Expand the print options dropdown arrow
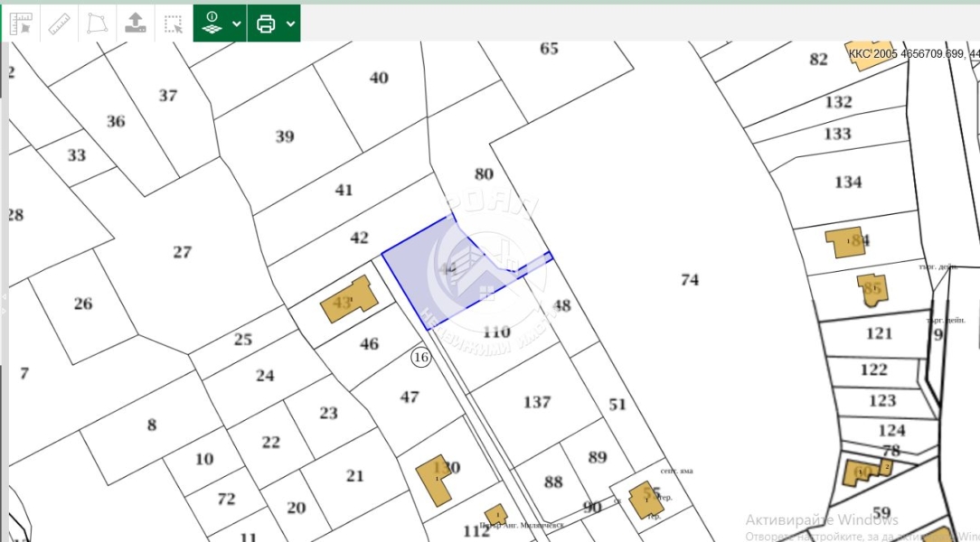 (x=290, y=23)
